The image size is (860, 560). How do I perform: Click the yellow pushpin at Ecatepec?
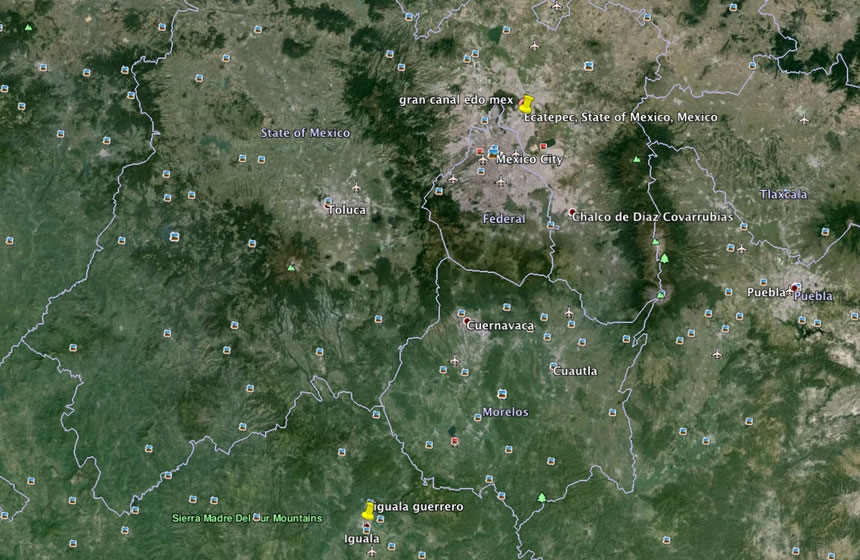pyautogui.click(x=527, y=104)
